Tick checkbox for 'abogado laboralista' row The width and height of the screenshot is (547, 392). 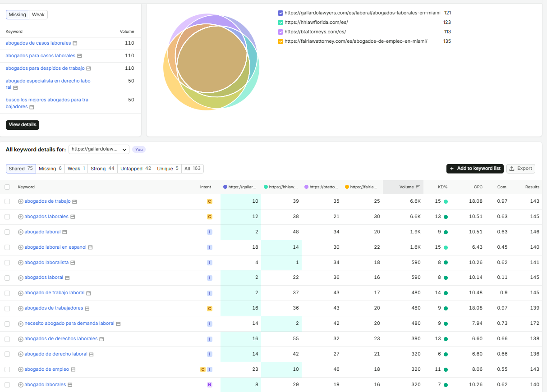tap(7, 263)
